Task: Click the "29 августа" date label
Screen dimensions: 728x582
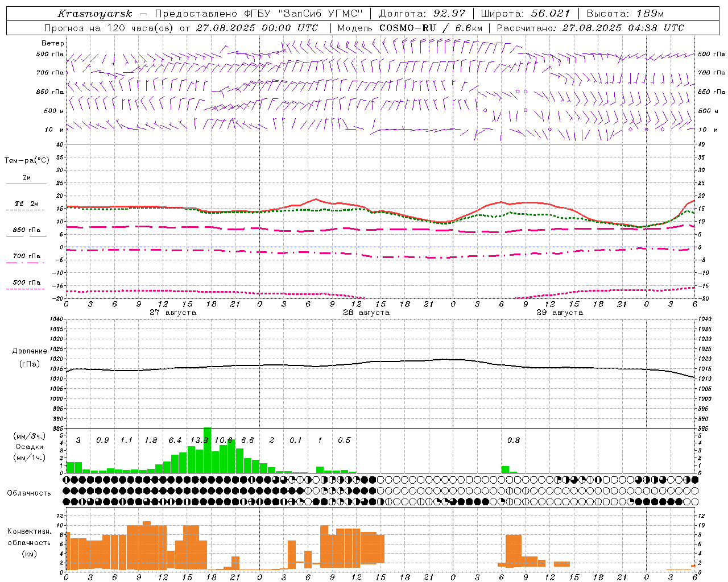Action: 560,313
